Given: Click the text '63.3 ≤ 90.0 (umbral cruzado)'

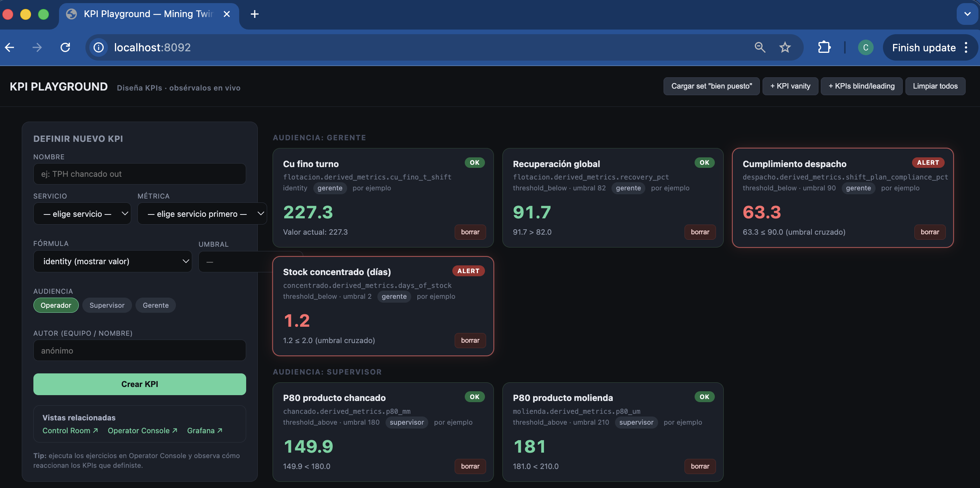Looking at the screenshot, I should [794, 232].
